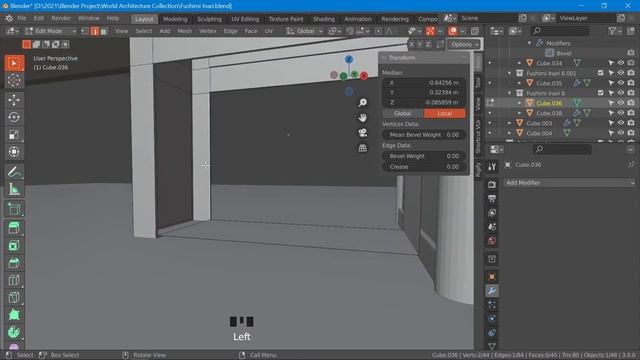Select the Inset Faces tool

[x=14, y=245]
